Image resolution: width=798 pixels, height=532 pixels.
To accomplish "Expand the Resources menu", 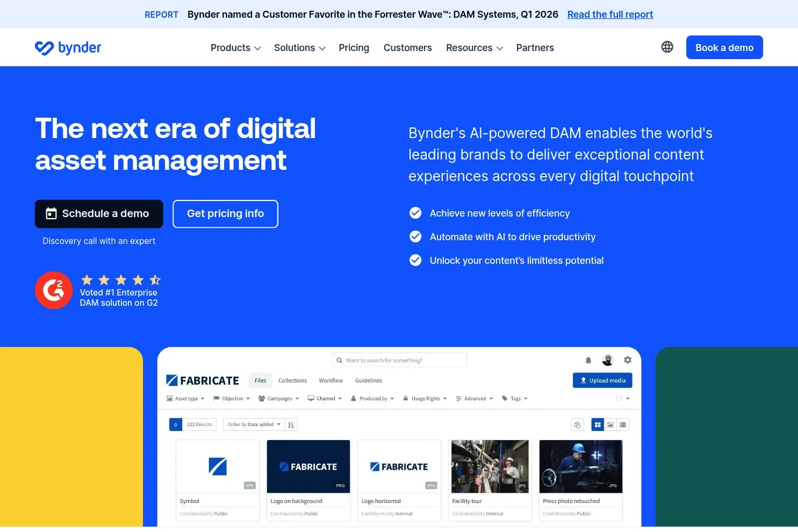I will [475, 48].
